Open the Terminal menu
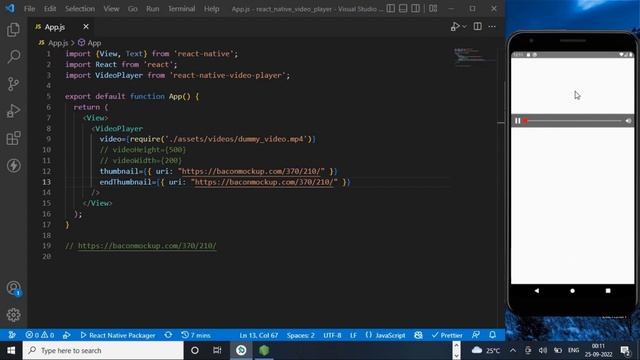The height and width of the screenshot is (360, 640). coord(181,9)
